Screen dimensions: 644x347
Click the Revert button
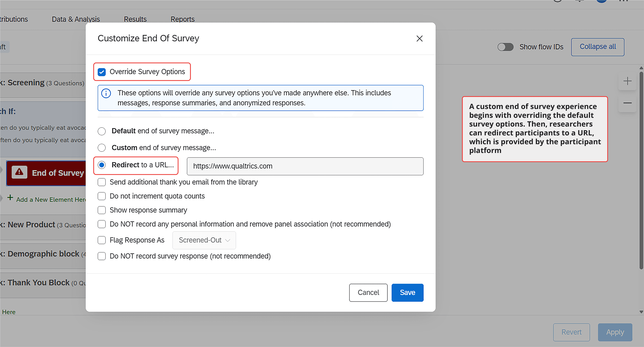click(x=571, y=332)
